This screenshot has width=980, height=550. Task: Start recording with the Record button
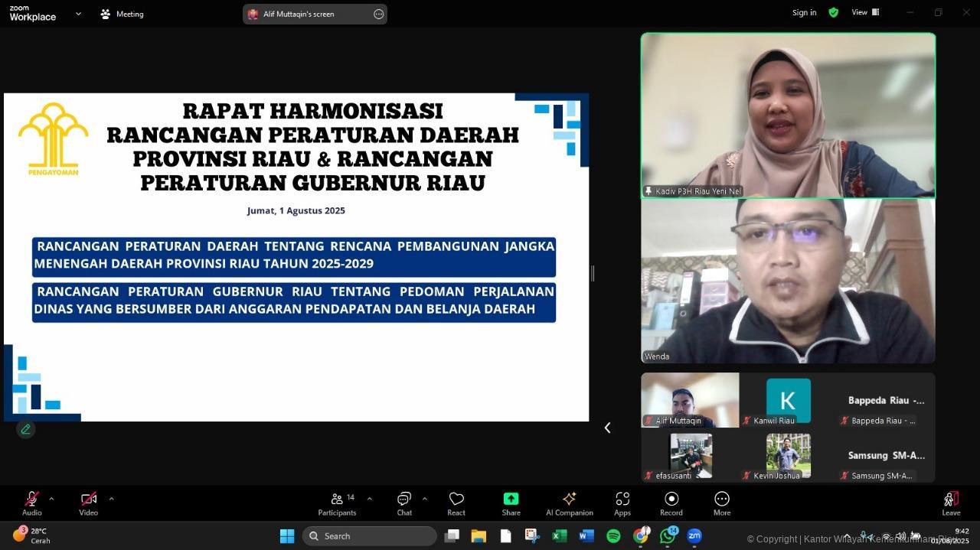coord(671,502)
